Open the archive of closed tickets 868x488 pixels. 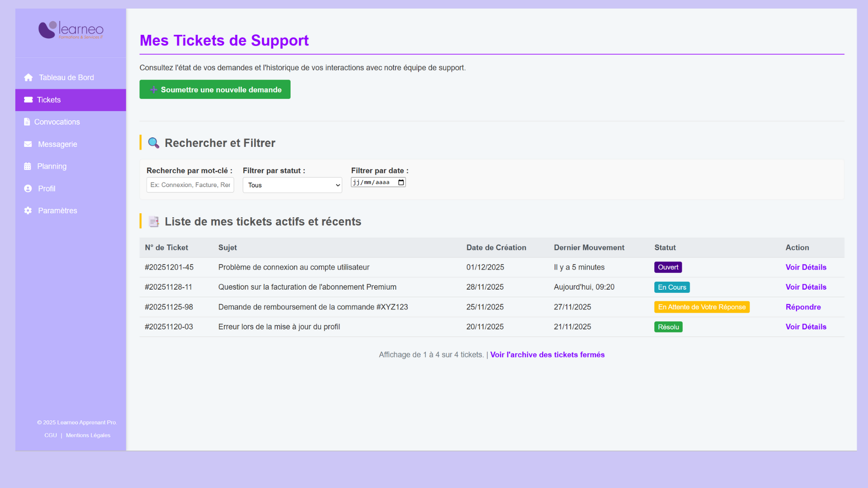547,355
